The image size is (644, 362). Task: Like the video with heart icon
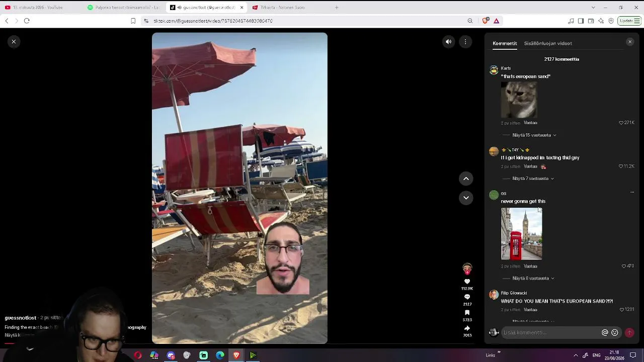pyautogui.click(x=467, y=282)
